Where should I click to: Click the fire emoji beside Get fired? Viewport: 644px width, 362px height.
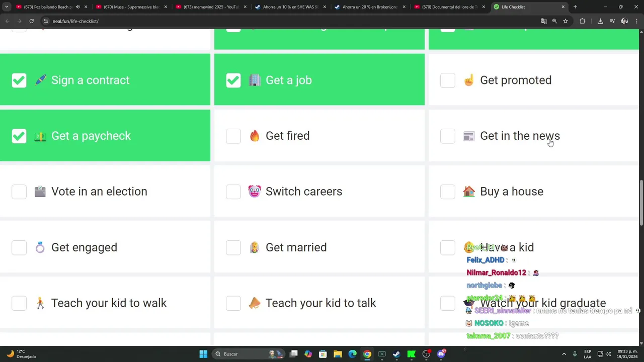coord(255,136)
